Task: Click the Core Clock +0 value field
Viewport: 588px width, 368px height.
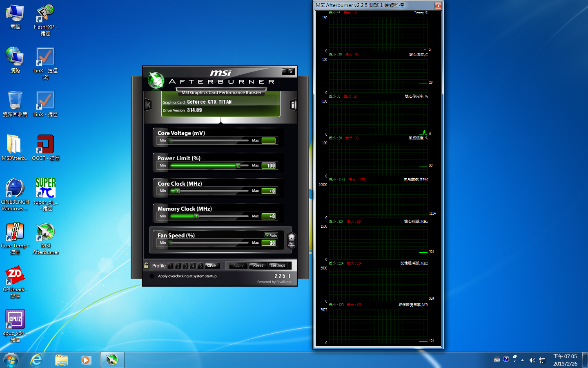Action: click(269, 191)
